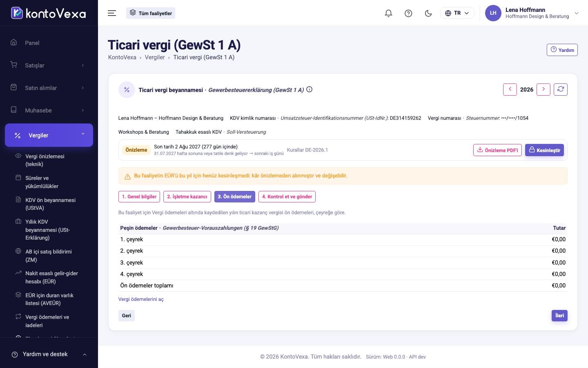Toggle dark mode moon icon

[428, 13]
